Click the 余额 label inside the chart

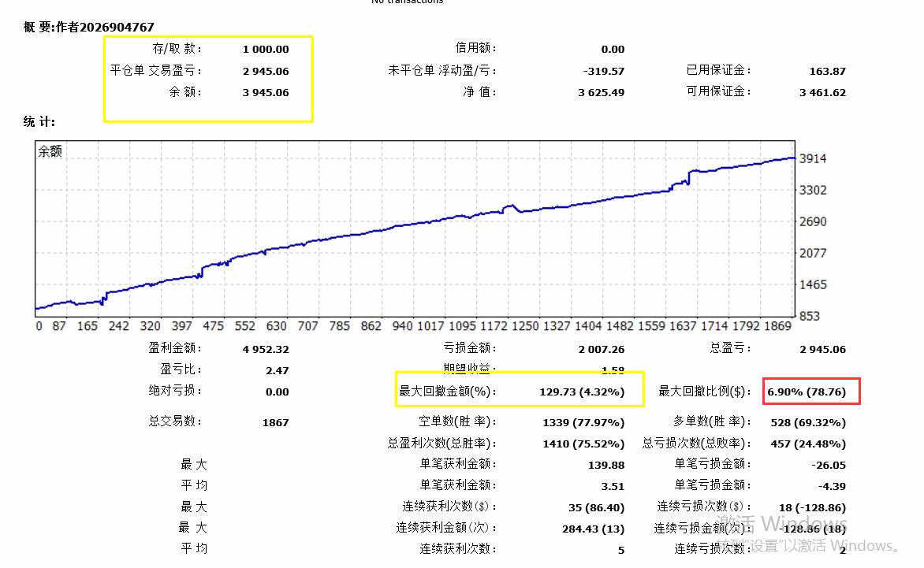[50, 152]
